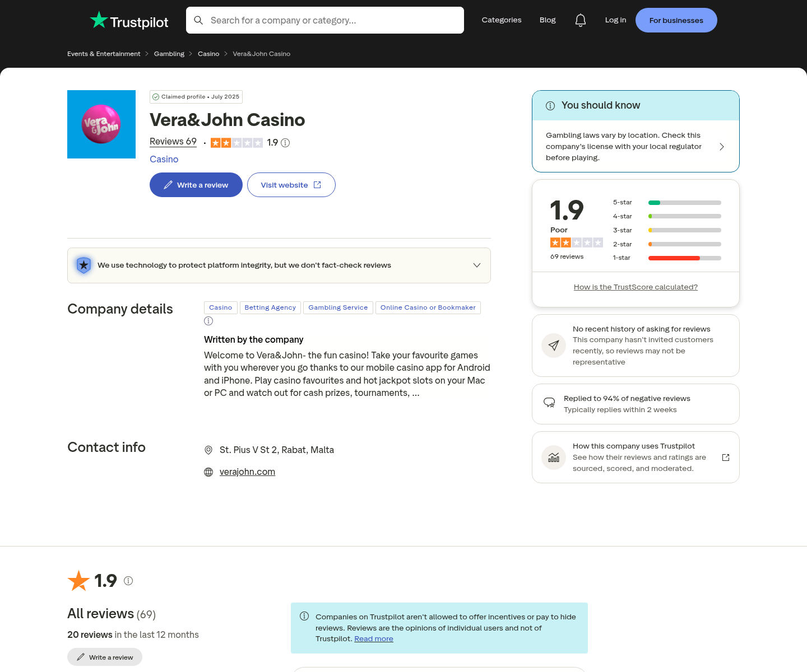
Task: Click Visit website button
Action: point(291,185)
